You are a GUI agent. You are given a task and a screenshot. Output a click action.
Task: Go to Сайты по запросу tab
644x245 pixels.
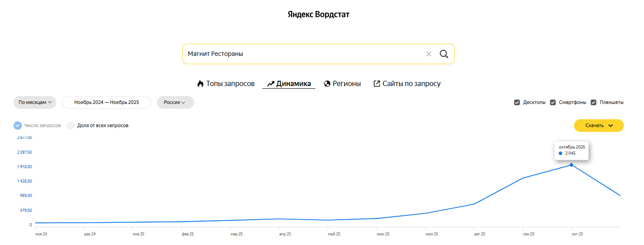411,84
